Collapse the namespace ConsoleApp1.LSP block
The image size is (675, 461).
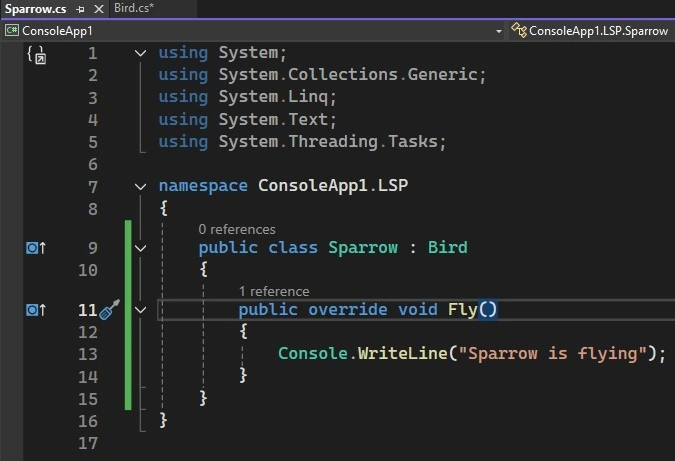coord(140,186)
